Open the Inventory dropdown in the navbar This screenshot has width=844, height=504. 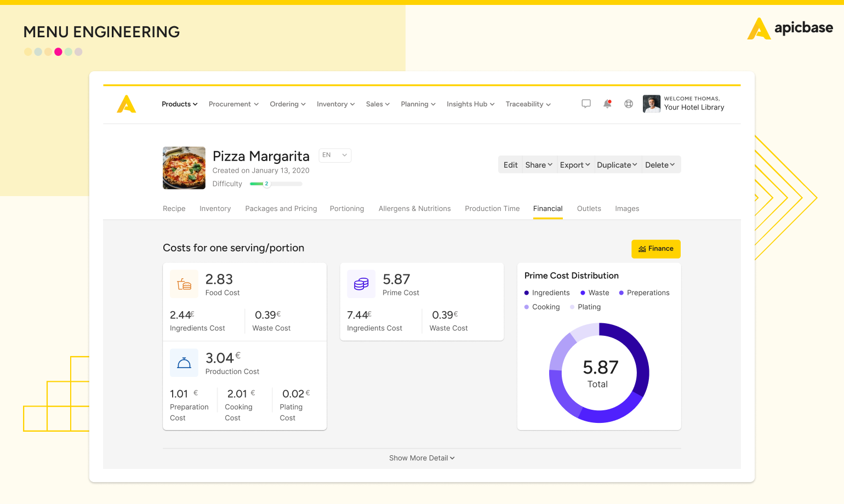[336, 104]
